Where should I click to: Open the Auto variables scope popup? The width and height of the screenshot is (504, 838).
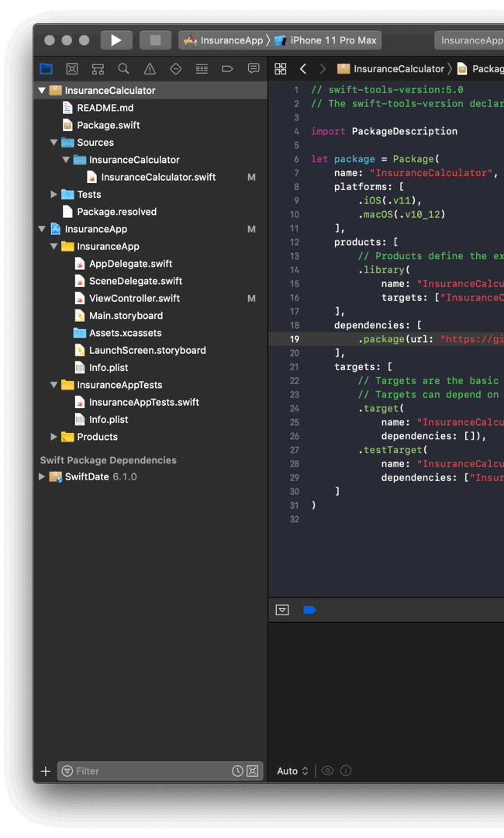pyautogui.click(x=292, y=771)
